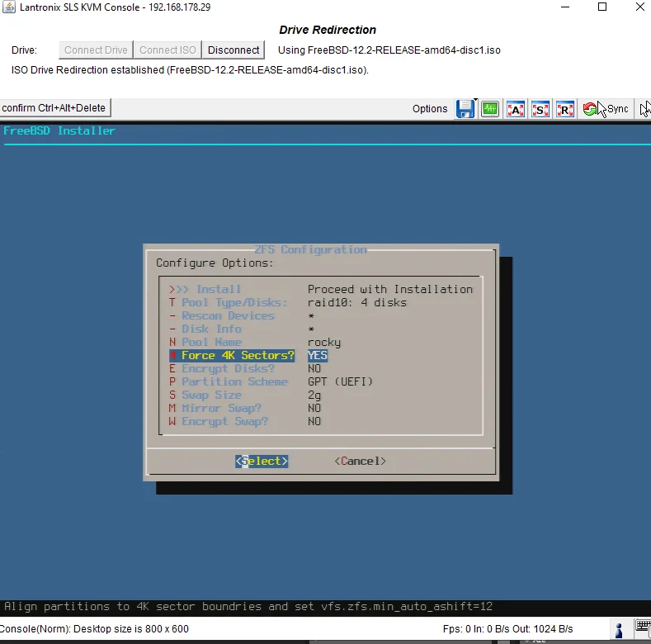Activate the <Cancel> button in ZFS dialog
This screenshot has width=651, height=644.
coord(360,461)
